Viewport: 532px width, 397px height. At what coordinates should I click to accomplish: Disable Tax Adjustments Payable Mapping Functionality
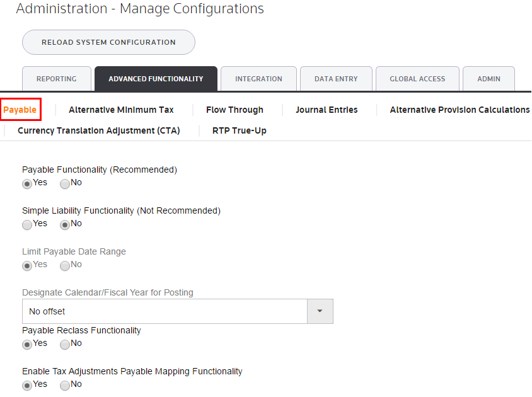[65, 386]
